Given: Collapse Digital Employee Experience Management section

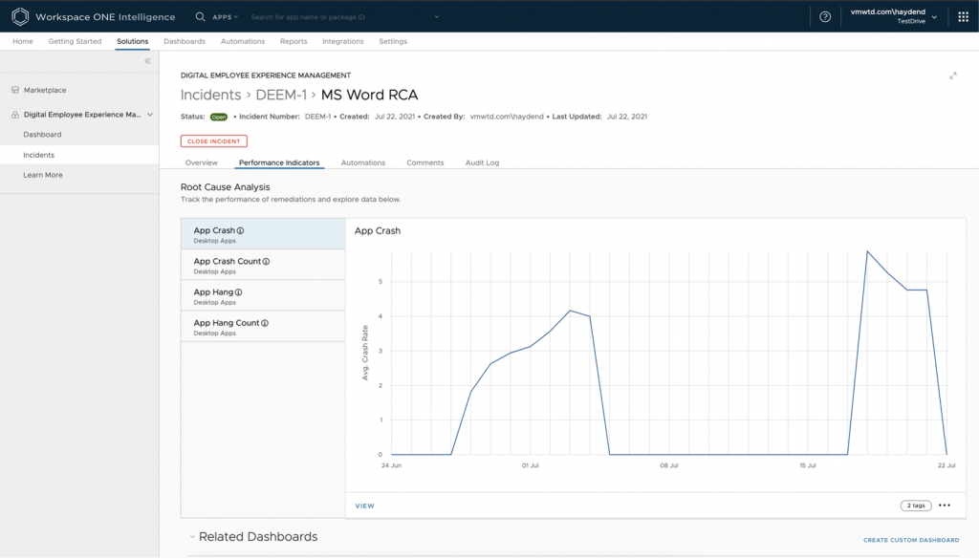Looking at the screenshot, I should click(x=149, y=115).
